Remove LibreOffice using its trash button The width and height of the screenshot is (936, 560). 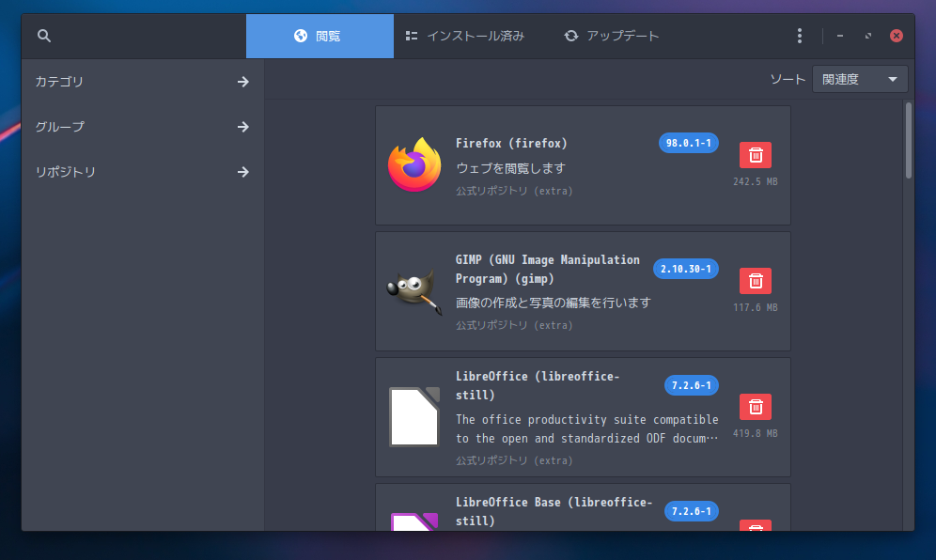tap(756, 407)
